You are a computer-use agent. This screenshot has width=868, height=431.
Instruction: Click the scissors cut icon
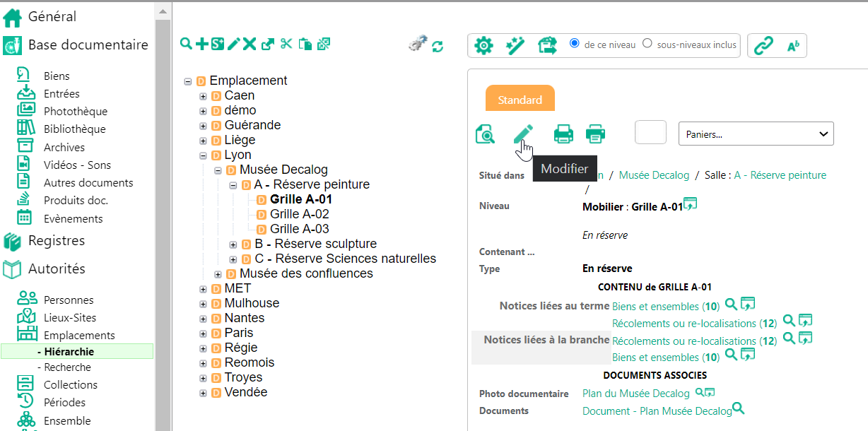[286, 45]
